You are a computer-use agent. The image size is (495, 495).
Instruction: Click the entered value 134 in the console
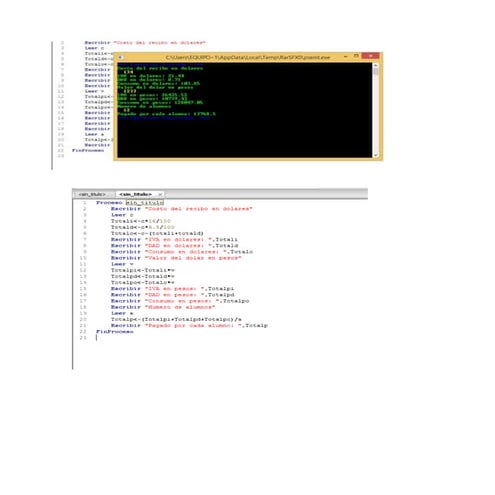pos(128,72)
